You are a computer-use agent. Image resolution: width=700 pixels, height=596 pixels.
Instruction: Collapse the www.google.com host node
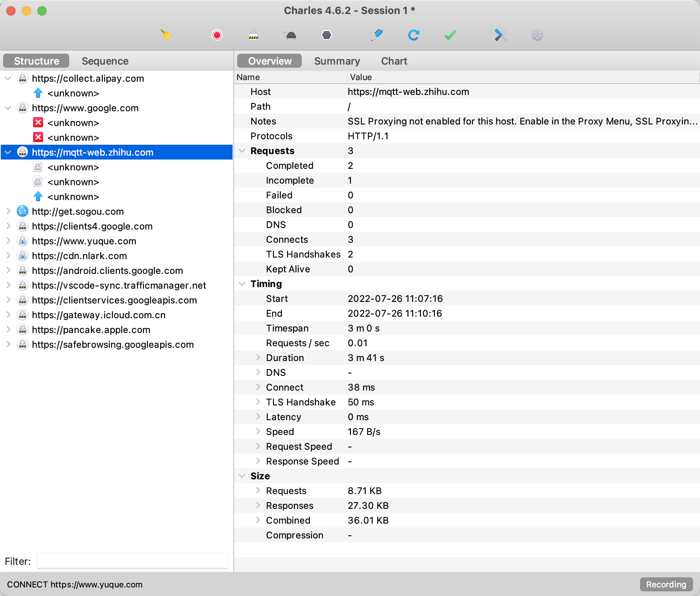pyautogui.click(x=8, y=108)
